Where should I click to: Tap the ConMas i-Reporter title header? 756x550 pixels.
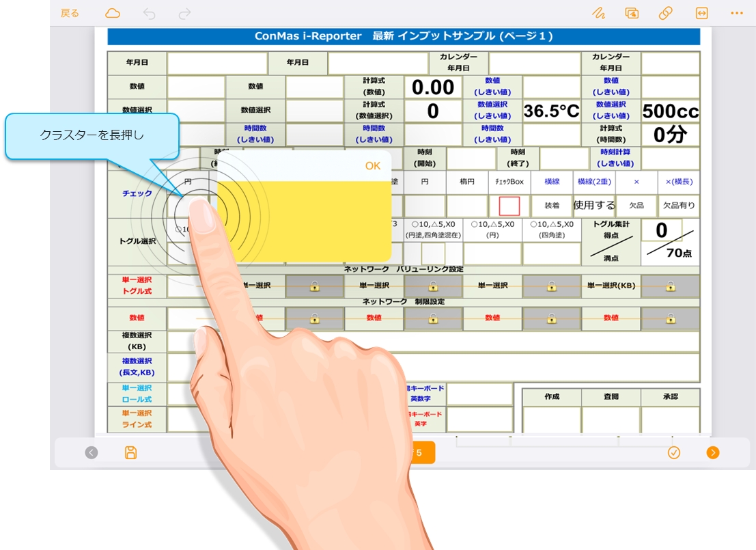coord(404,36)
